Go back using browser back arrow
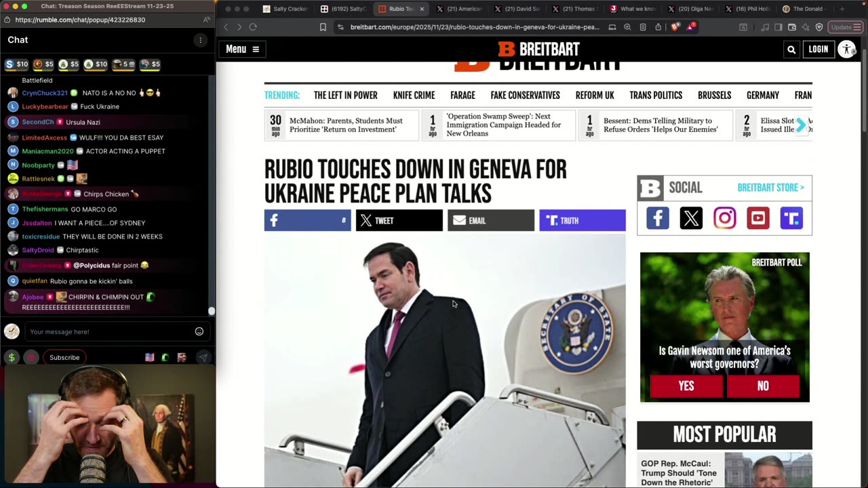This screenshot has width=868, height=488. pyautogui.click(x=226, y=27)
